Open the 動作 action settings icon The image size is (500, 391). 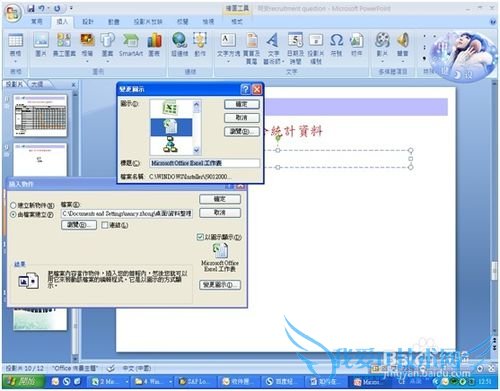click(200, 44)
